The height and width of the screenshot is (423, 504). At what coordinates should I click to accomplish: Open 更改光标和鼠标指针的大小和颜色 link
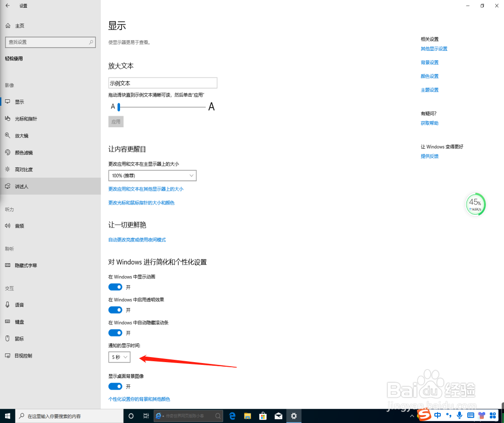tap(141, 203)
